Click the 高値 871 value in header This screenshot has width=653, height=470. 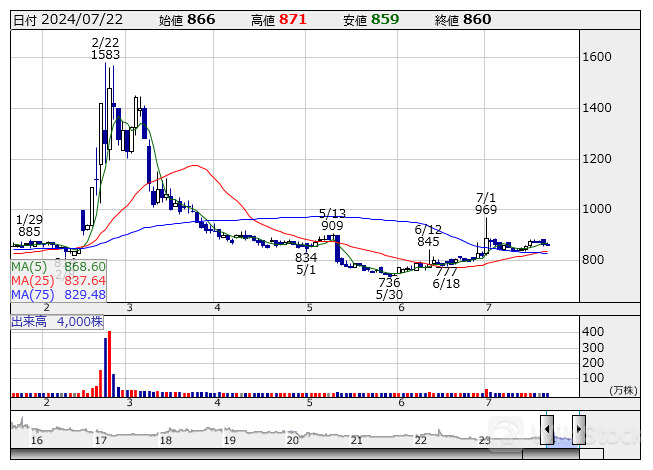click(x=277, y=19)
